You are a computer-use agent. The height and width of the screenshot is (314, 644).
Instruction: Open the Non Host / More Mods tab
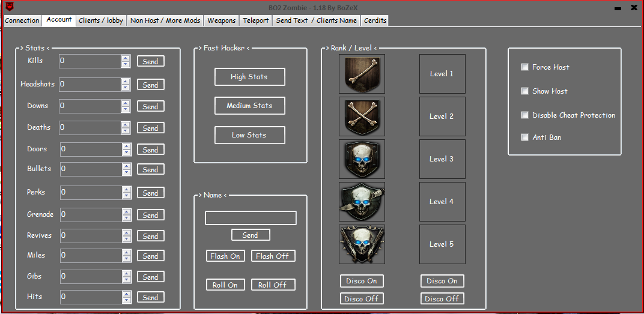tap(165, 20)
